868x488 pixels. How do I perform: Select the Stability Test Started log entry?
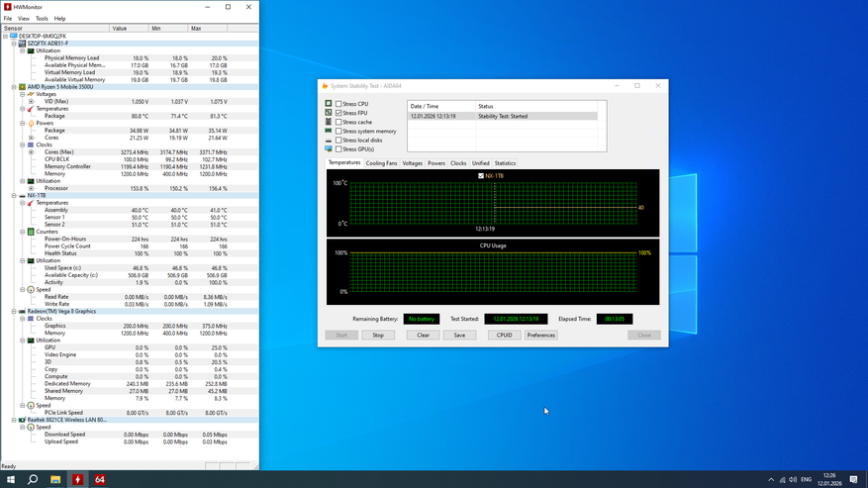point(502,116)
